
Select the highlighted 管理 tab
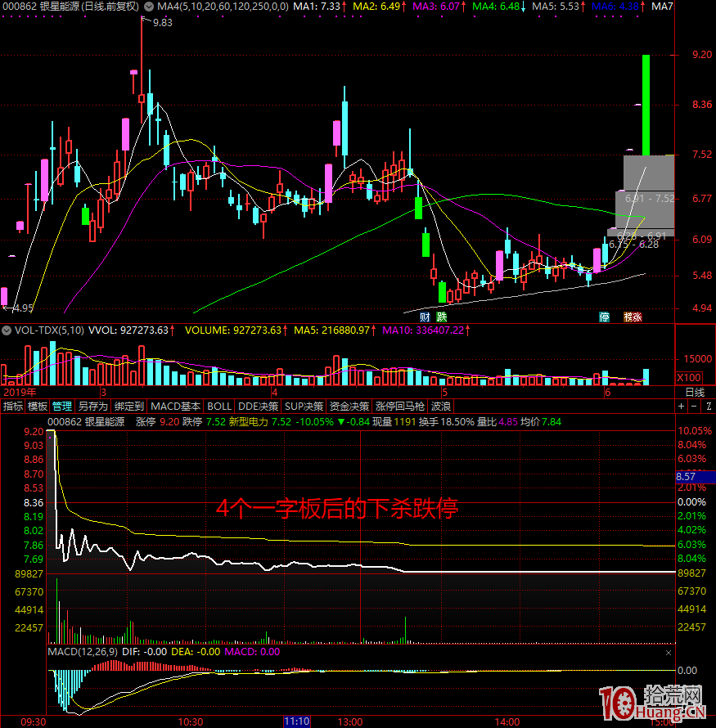pos(62,407)
